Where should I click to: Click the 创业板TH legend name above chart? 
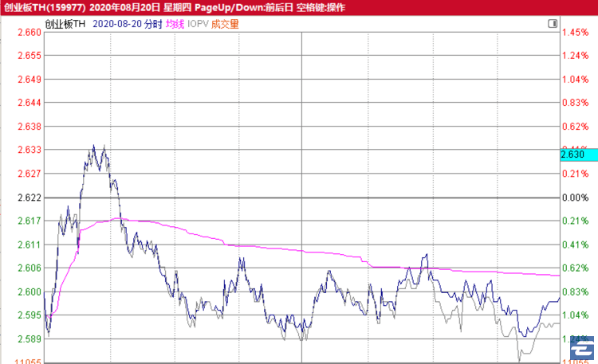coord(66,24)
